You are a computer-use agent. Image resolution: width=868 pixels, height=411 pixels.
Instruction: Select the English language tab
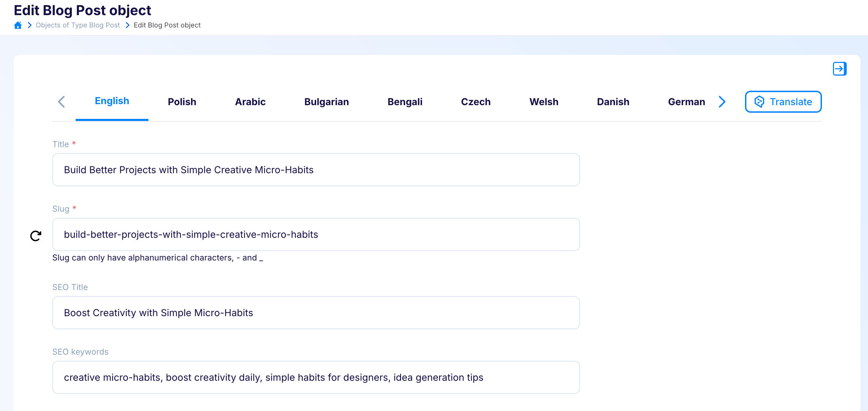click(x=112, y=101)
